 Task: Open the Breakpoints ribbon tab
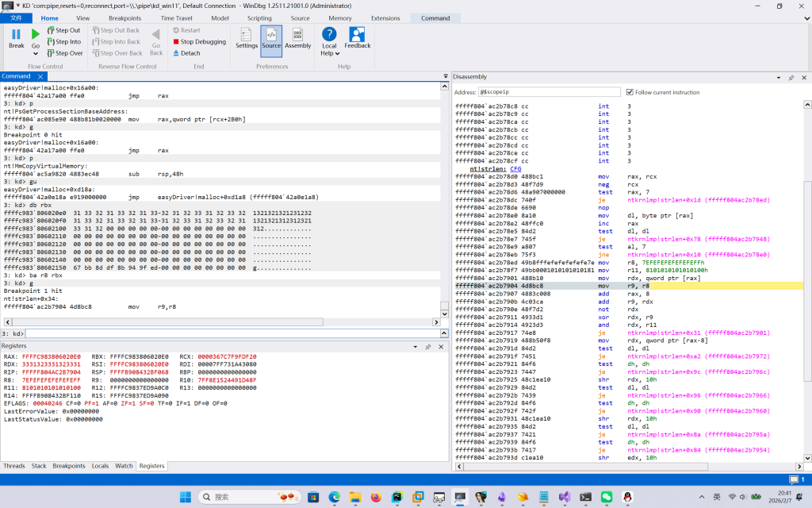click(x=124, y=17)
